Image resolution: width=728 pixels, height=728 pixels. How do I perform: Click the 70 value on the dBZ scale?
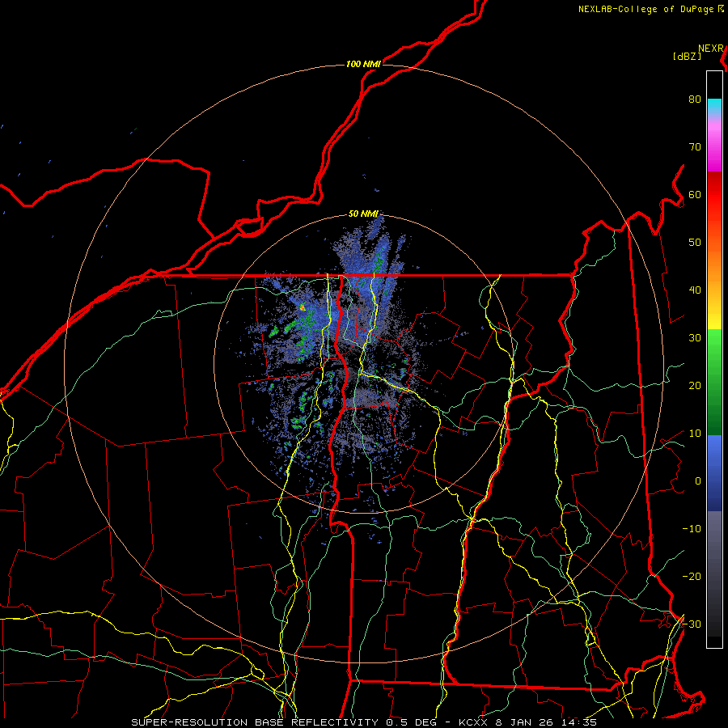pos(695,147)
